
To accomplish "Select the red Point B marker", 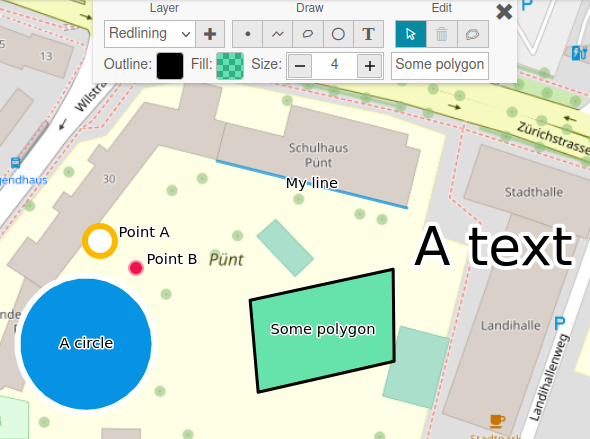I will 136,268.
